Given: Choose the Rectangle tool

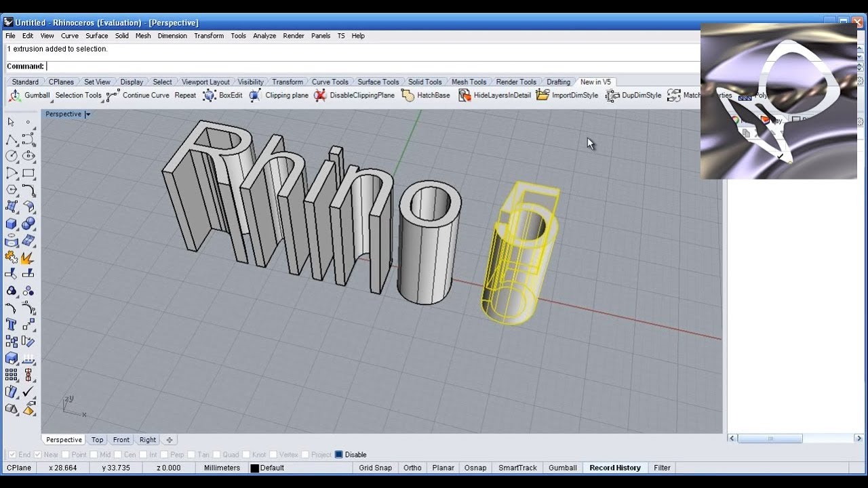Looking at the screenshot, I should tap(28, 173).
